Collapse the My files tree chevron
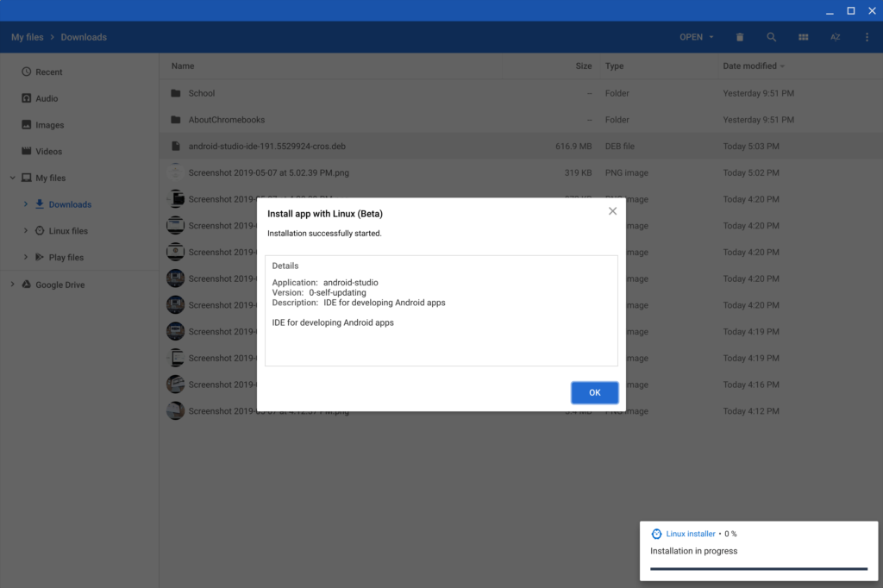883x588 pixels. [12, 178]
